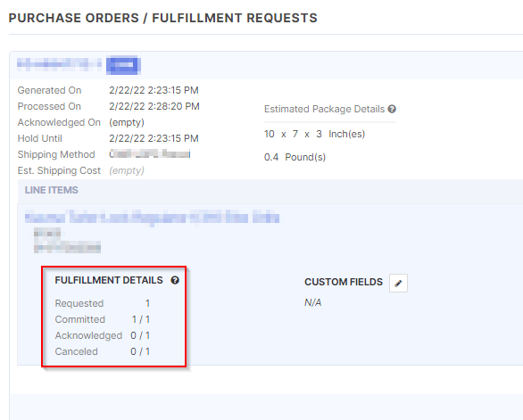Screen dimensions: 523x420
Task: Click the Acknowledged On (empty) value
Action: tap(127, 123)
